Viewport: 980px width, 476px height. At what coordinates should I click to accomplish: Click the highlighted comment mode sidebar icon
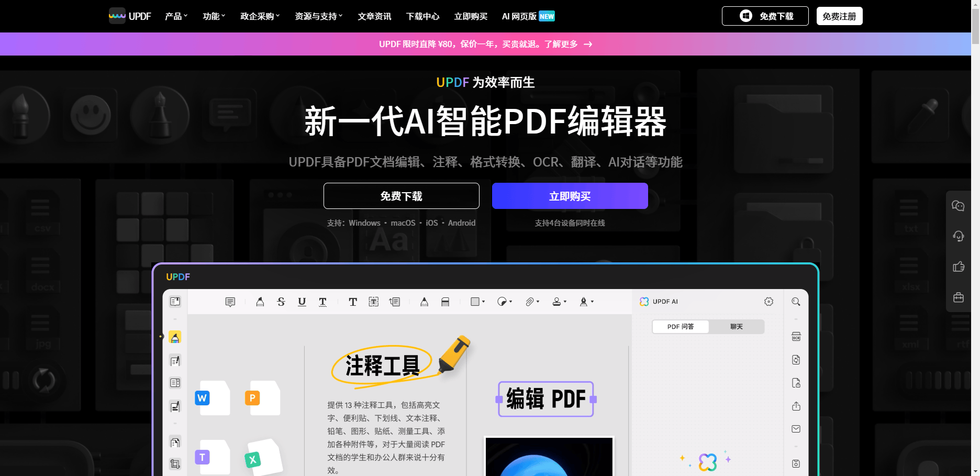(175, 337)
